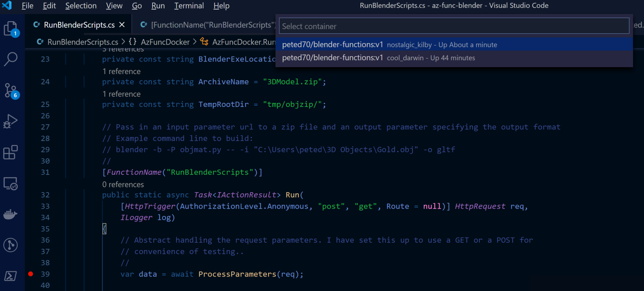644x291 pixels.
Task: Click the "tmp/objzip/" string literal
Action: coord(293,104)
